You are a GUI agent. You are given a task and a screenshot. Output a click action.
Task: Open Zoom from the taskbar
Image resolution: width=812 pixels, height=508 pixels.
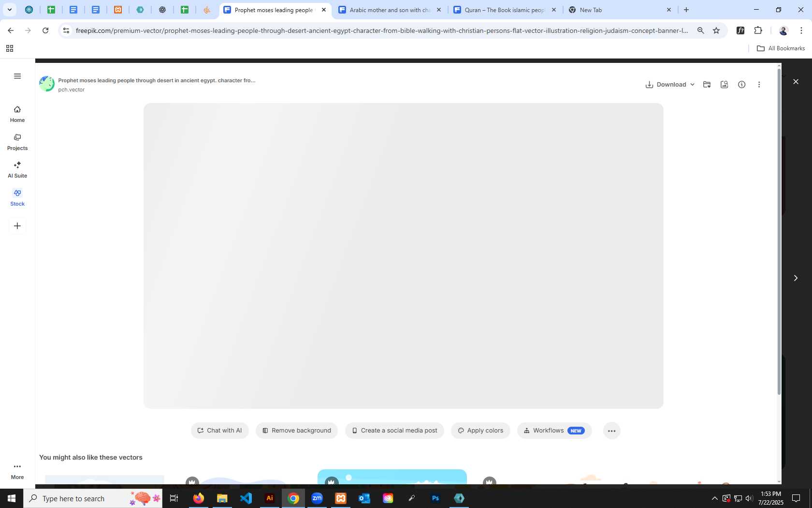(317, 498)
